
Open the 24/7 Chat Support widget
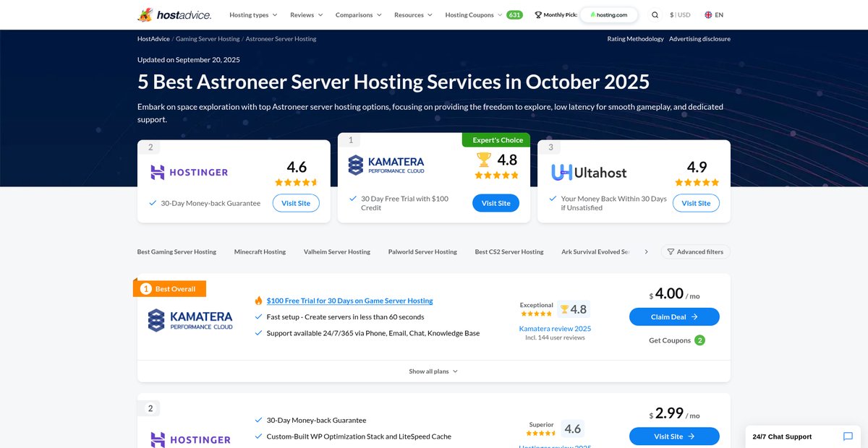803,436
